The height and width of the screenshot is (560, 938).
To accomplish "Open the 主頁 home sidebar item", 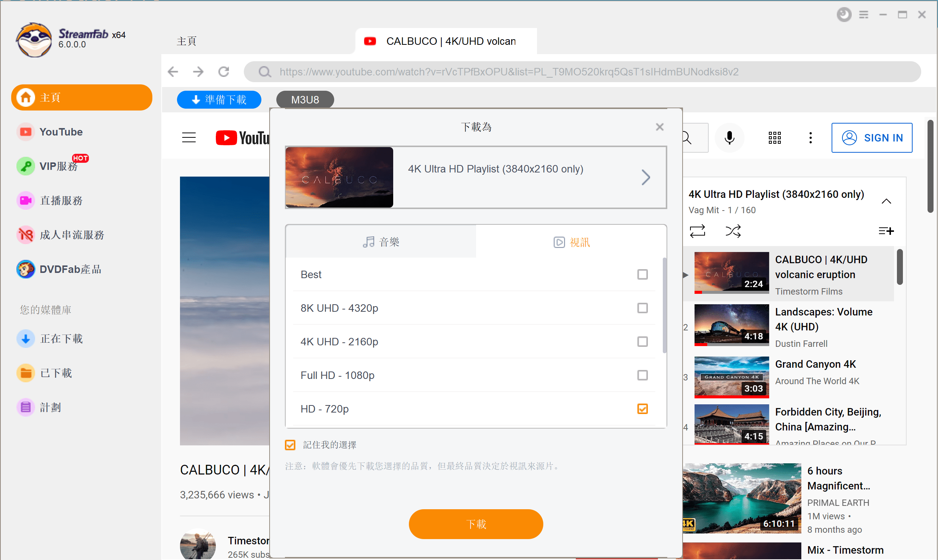I will (82, 97).
